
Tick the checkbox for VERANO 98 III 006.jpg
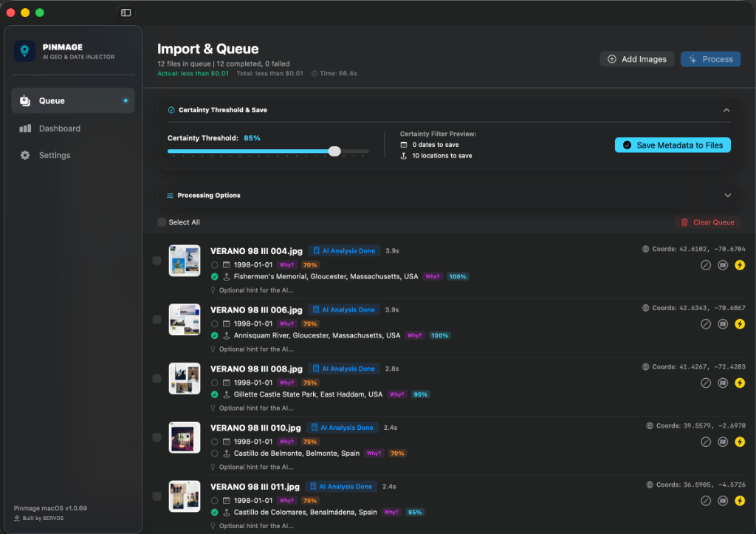pyautogui.click(x=157, y=319)
